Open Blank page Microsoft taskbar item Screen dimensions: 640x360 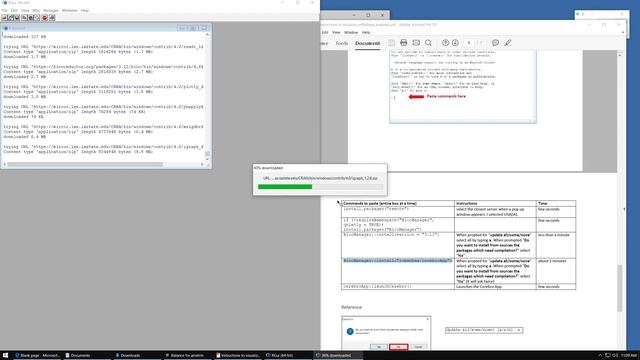coord(38,356)
